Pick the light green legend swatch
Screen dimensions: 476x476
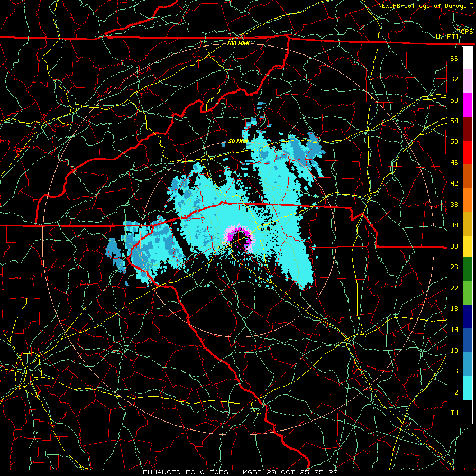click(467, 293)
